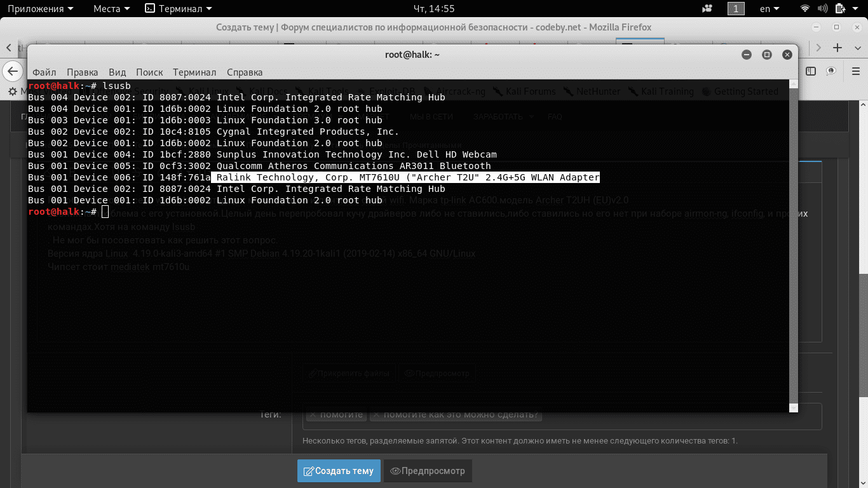868x488 pixels.
Task: Open the Терминал menu in terminal menubar
Action: [x=194, y=72]
